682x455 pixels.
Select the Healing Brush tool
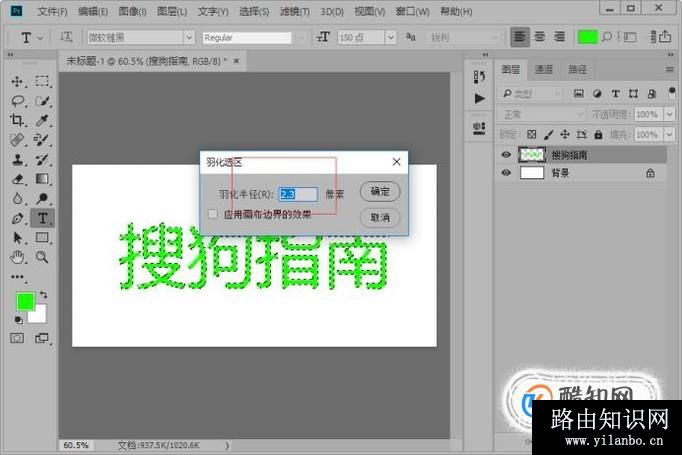pyautogui.click(x=17, y=140)
